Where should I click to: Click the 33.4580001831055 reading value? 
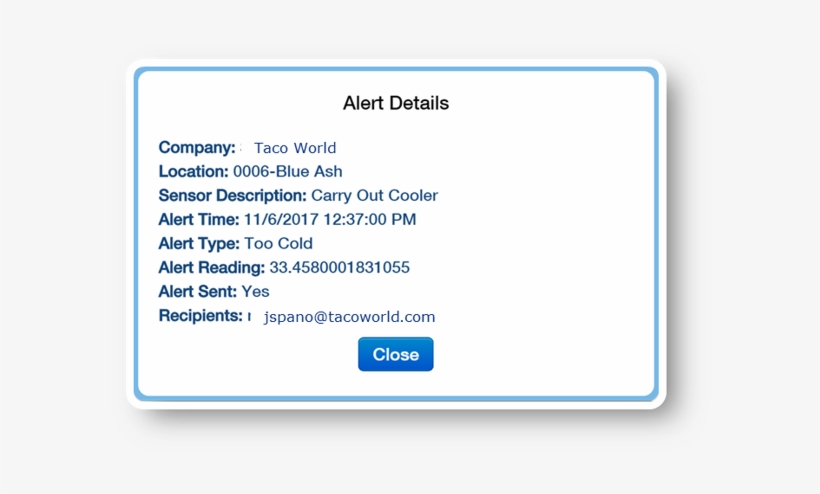coord(339,268)
